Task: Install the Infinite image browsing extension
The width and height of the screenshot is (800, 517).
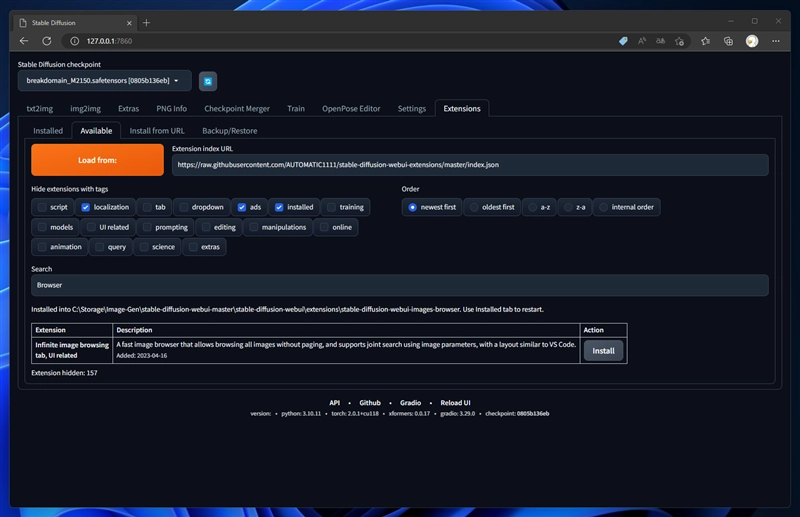Action: (x=603, y=351)
